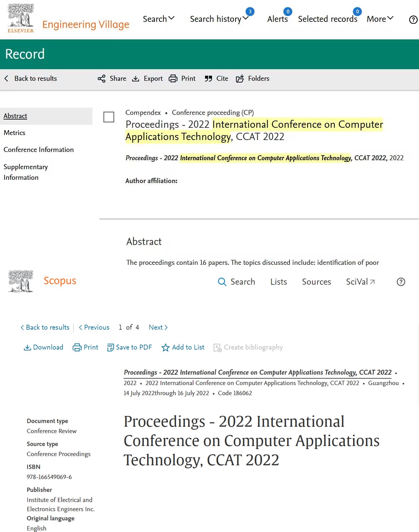This screenshot has height=532, width=419.
Task: Click the Engineering Village home link
Action: 86,24
